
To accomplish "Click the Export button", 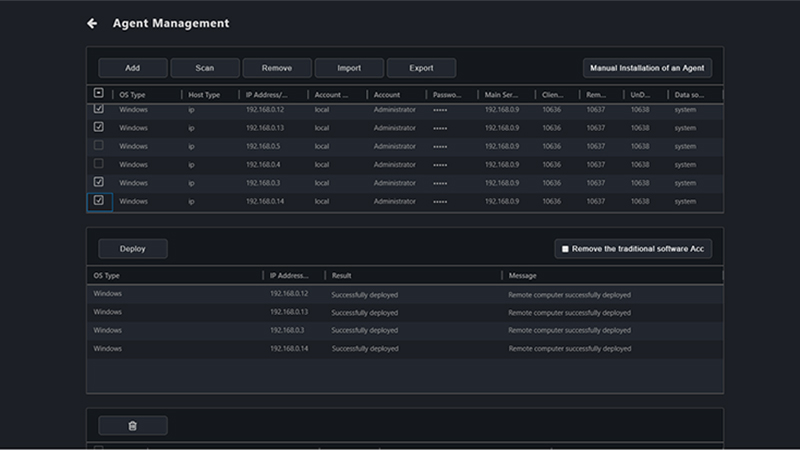I will point(421,68).
